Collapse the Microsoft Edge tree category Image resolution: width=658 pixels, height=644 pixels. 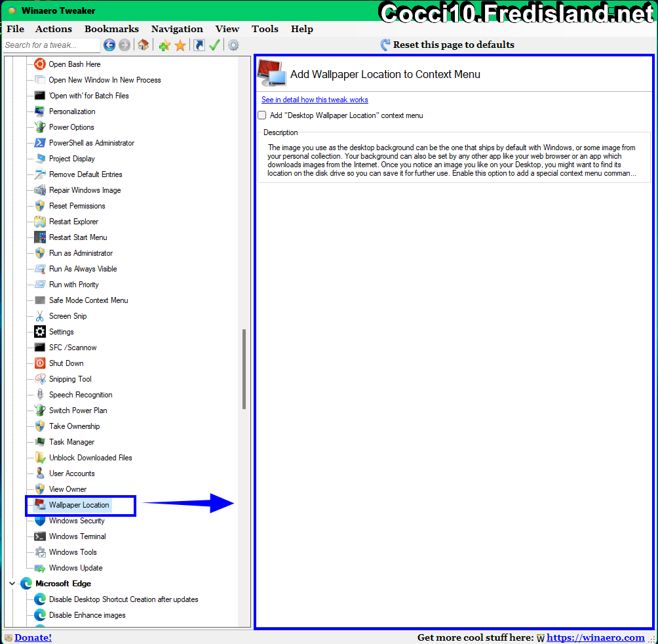pyautogui.click(x=12, y=584)
